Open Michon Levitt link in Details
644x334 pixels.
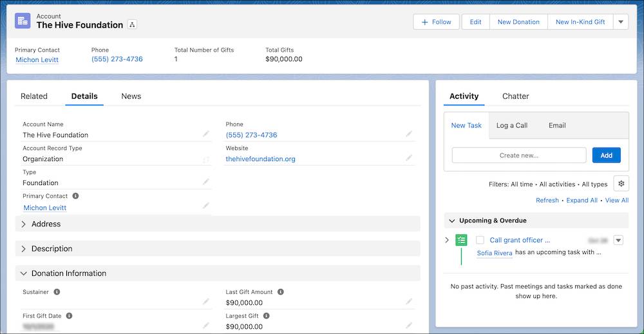45,208
